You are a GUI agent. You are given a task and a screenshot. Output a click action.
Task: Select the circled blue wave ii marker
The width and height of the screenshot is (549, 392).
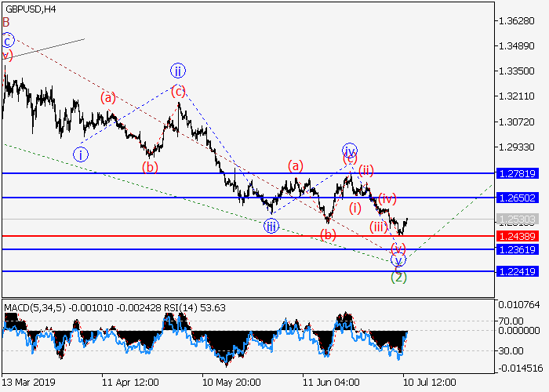[178, 70]
